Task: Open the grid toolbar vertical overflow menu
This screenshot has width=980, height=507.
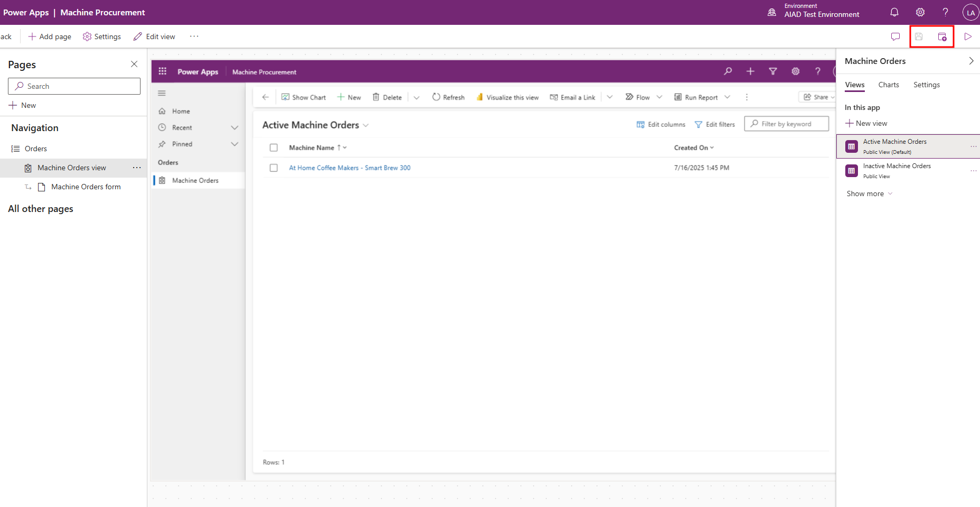Action: 746,97
